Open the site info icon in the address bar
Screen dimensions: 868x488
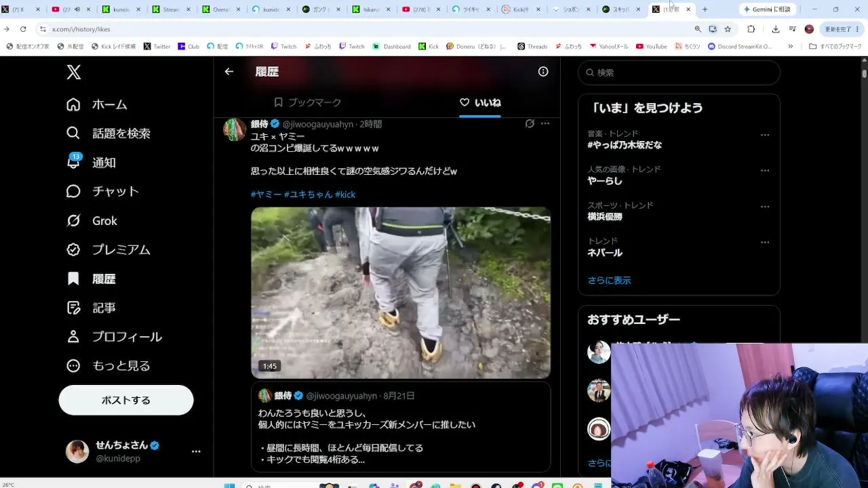pyautogui.click(x=43, y=29)
